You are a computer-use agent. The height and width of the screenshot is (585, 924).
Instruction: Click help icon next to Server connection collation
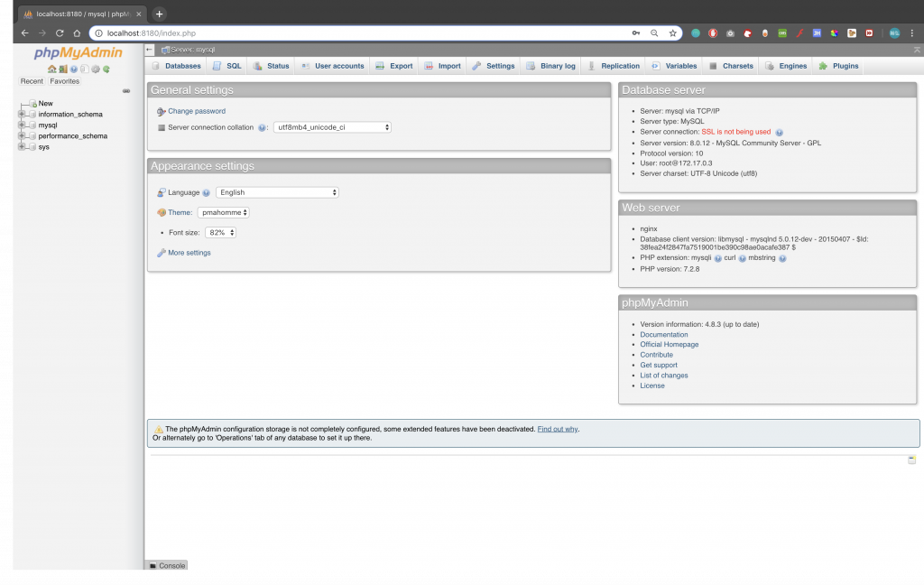point(262,127)
